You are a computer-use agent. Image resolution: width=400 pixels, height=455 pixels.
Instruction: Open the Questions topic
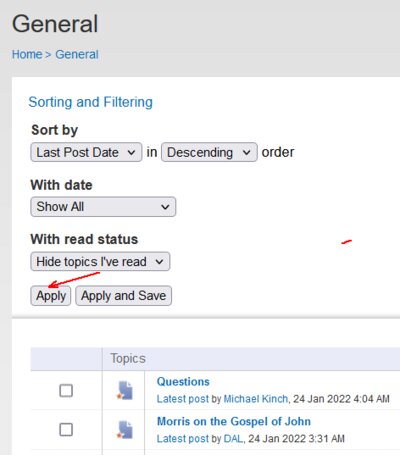point(183,382)
